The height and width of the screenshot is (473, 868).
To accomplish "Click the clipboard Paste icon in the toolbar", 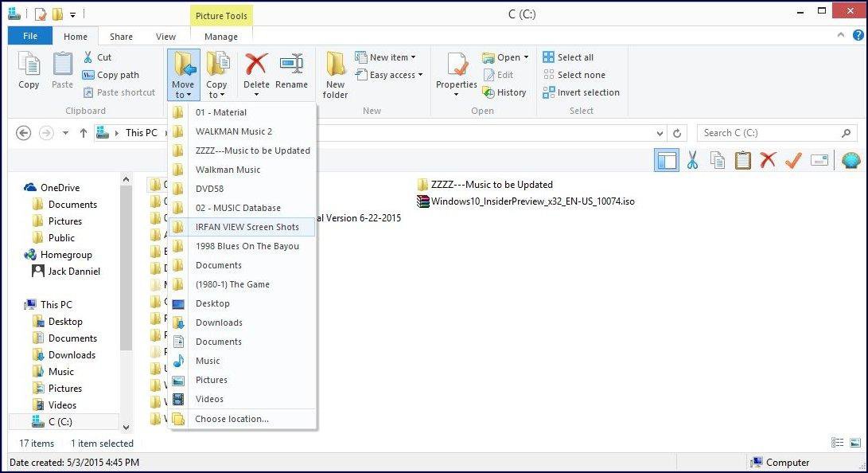I will pyautogui.click(x=742, y=160).
